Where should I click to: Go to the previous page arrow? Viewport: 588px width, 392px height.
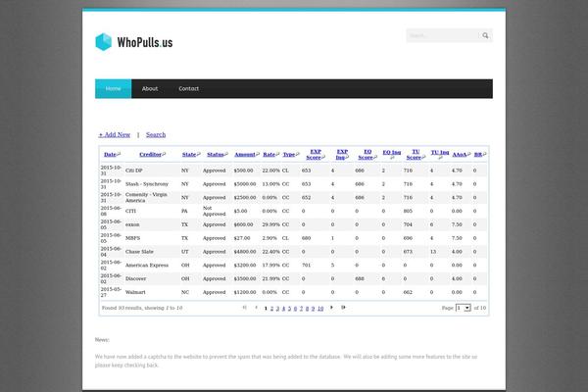tap(256, 308)
